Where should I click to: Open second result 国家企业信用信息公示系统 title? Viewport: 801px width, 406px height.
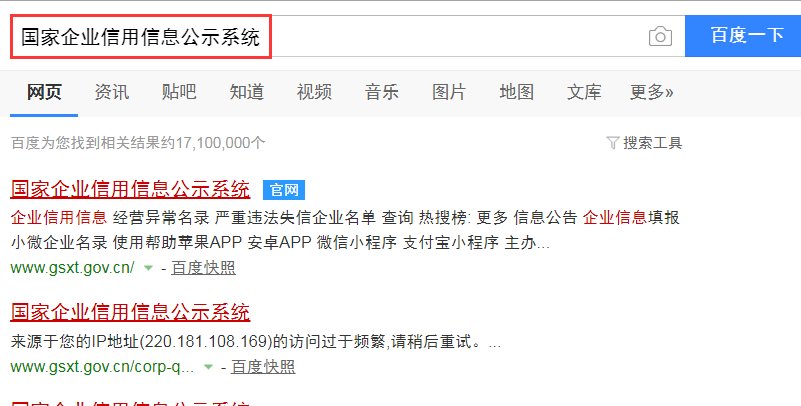coord(130,312)
